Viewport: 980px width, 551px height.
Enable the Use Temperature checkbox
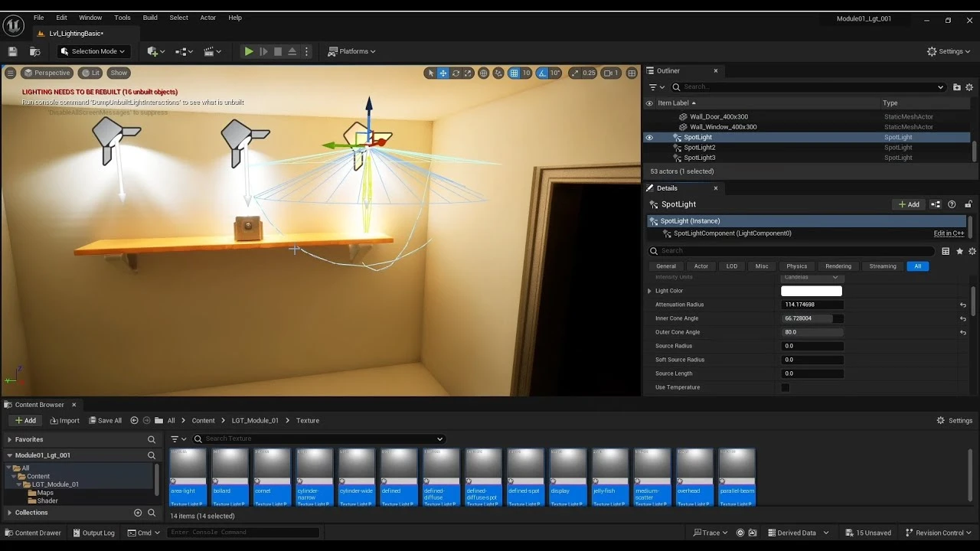[x=785, y=387]
